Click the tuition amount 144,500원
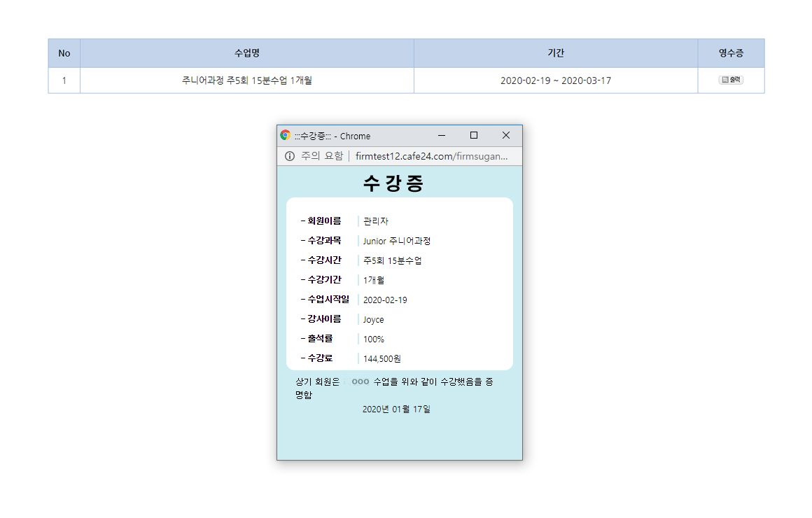812x518 pixels. click(x=381, y=358)
